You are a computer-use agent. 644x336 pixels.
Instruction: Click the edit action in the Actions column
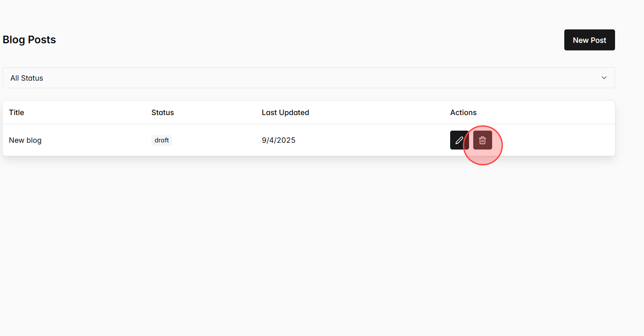click(x=459, y=140)
